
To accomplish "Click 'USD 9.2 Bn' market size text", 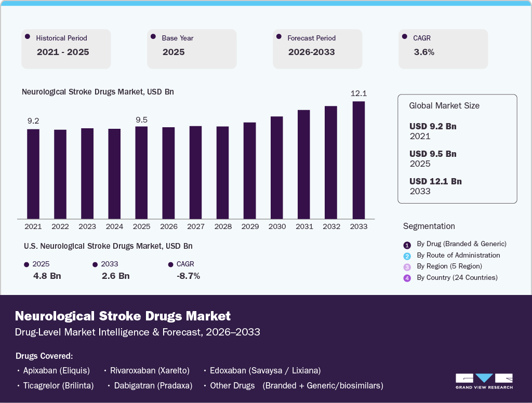I will click(x=433, y=126).
